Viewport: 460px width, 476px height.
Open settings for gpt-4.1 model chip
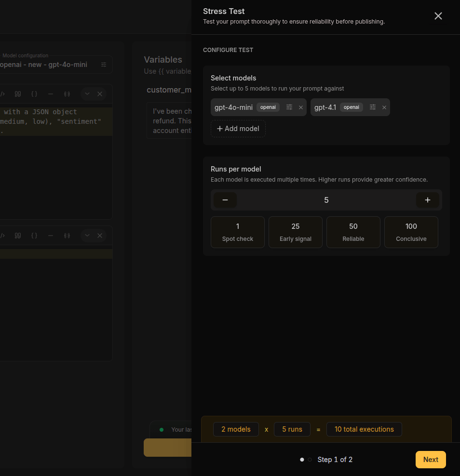373,107
